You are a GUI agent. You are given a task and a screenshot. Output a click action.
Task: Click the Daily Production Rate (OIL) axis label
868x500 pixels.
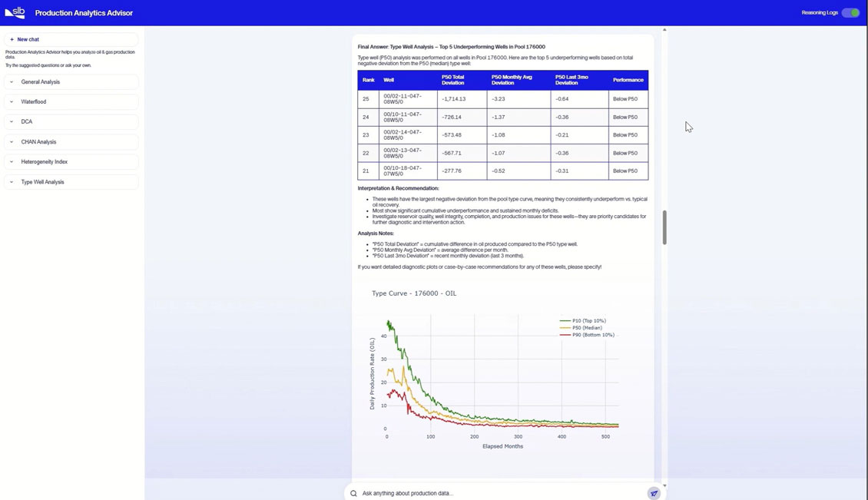point(372,374)
